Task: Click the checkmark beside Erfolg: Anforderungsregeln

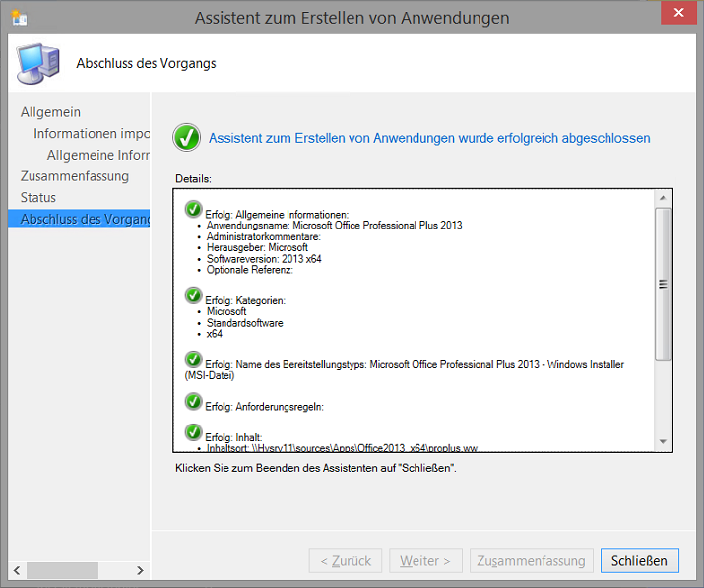Action: [x=194, y=402]
